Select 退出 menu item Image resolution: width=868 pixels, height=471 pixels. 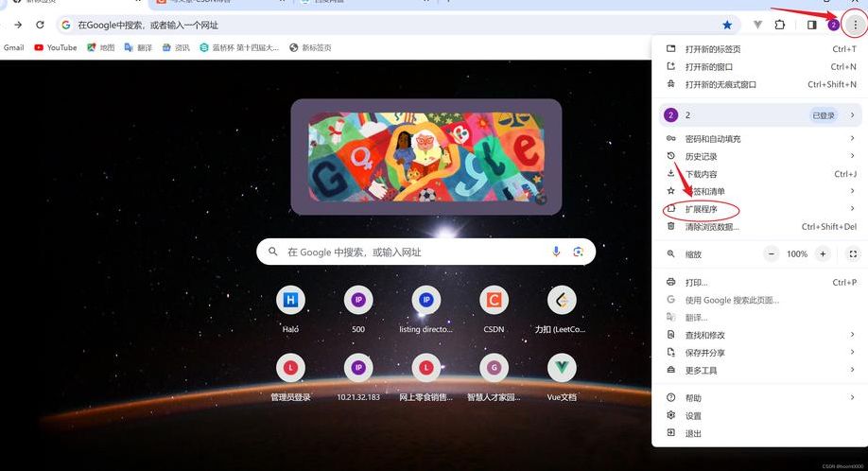(761, 433)
